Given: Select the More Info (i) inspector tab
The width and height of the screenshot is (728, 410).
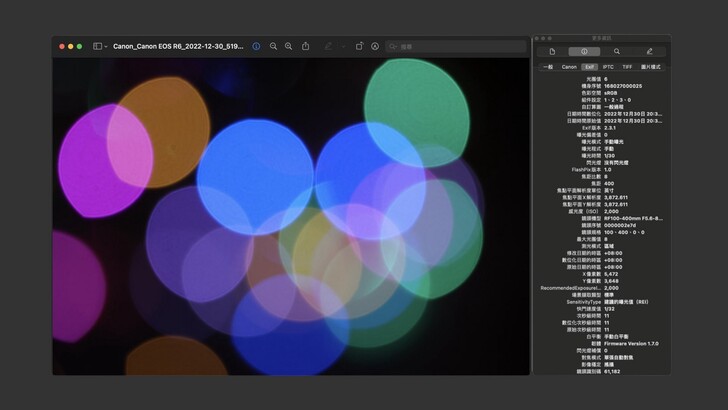Looking at the screenshot, I should coord(584,51).
